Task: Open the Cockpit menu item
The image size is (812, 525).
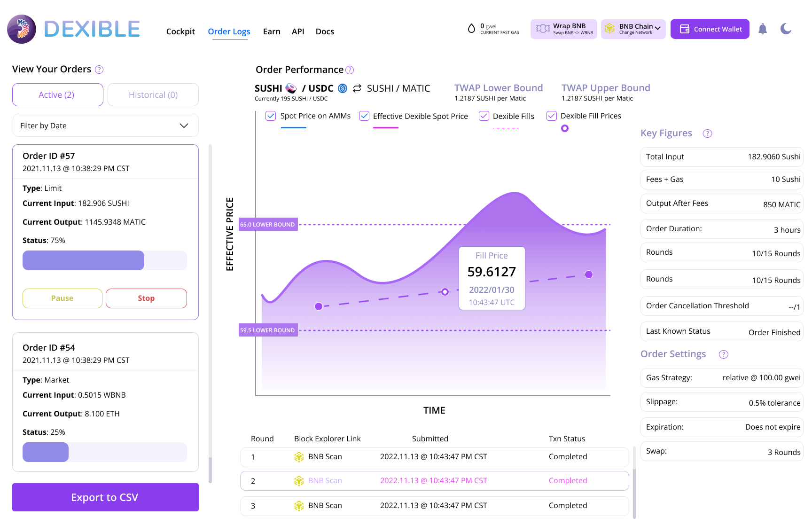Action: 180,31
